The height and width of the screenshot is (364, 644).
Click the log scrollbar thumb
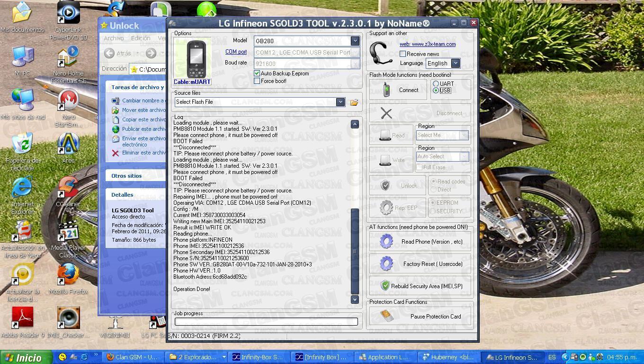(355, 251)
